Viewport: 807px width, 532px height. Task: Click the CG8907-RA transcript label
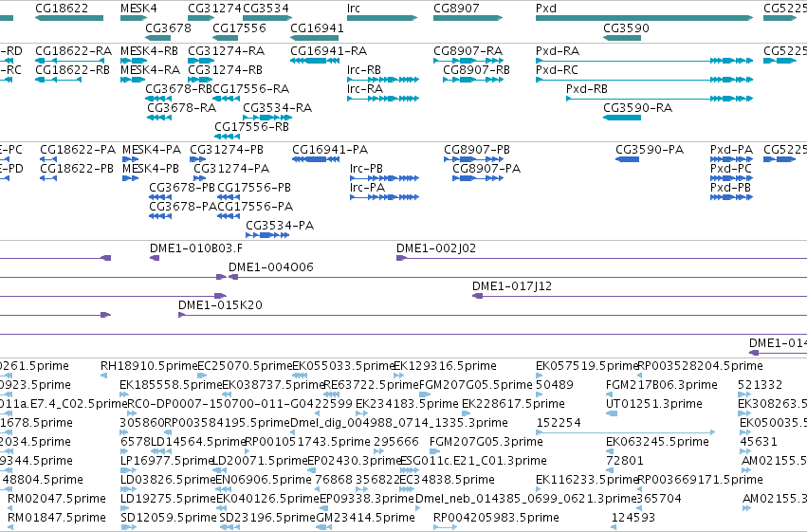click(x=468, y=51)
